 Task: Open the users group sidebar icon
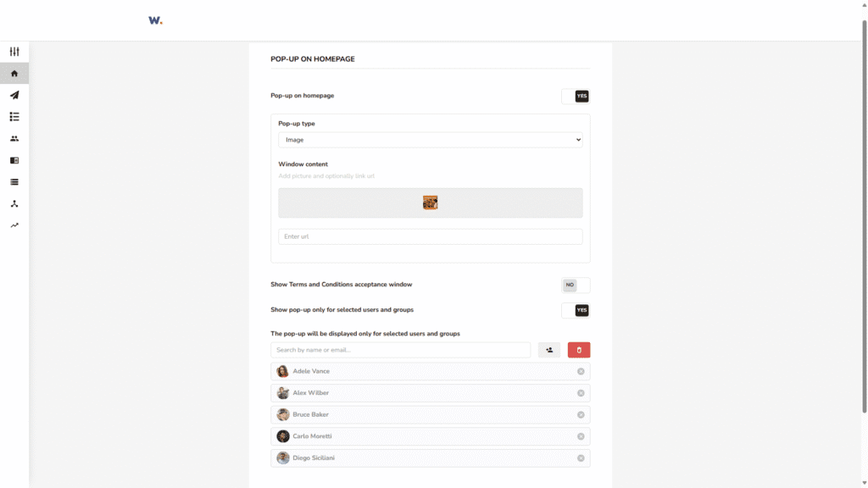[14, 139]
